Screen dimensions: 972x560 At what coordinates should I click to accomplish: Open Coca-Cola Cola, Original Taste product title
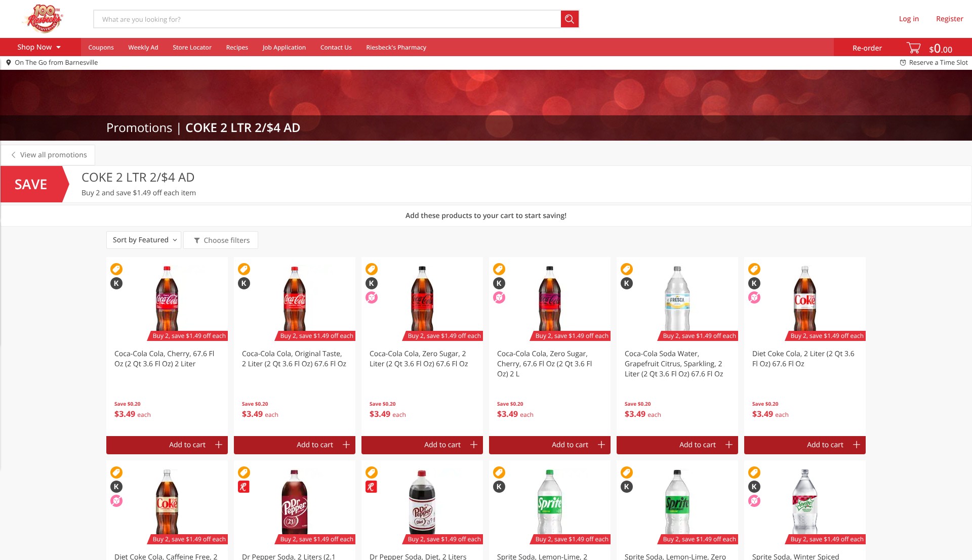click(x=294, y=359)
